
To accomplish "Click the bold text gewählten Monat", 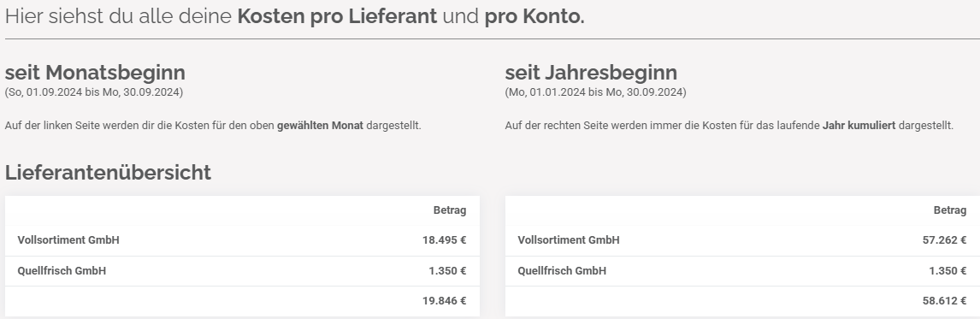I will point(320,126).
